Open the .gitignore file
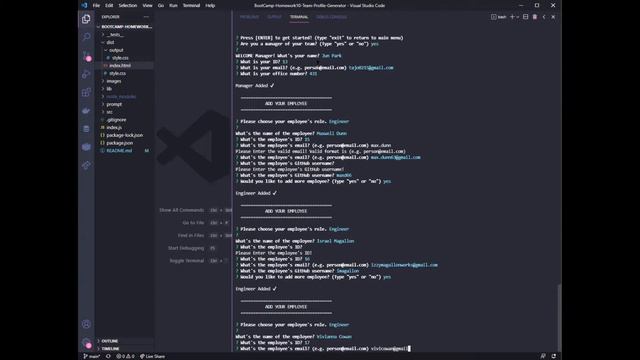The width and height of the screenshot is (640, 360). coord(116,120)
